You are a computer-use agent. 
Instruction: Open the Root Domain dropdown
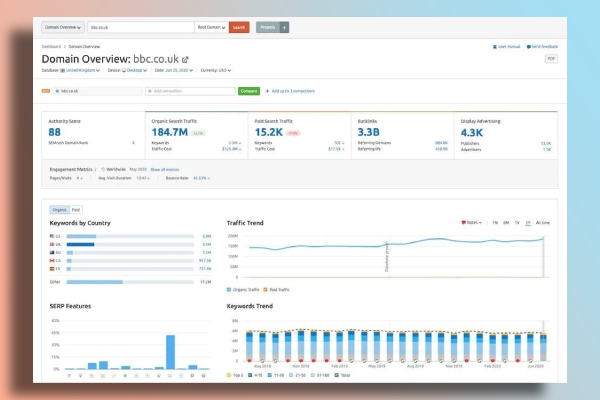[x=212, y=27]
